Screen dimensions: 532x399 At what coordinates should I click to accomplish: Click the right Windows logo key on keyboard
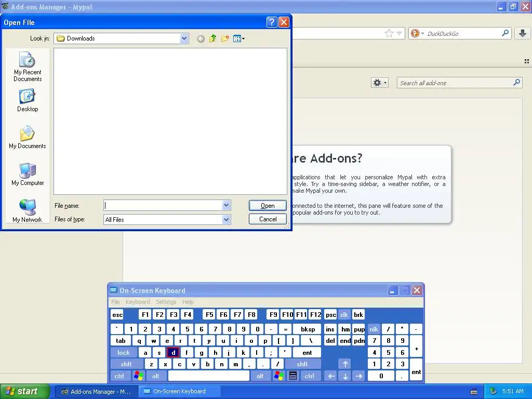pyautogui.click(x=279, y=376)
